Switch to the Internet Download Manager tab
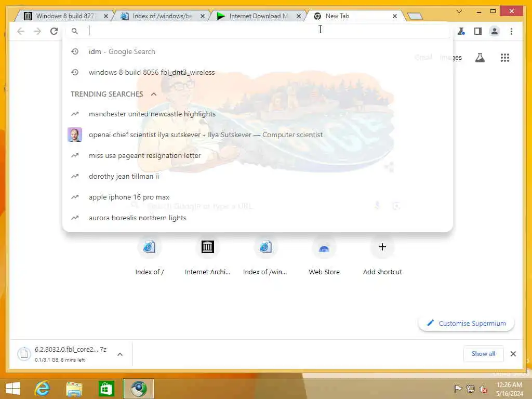Viewport: 532px width, 399px height. point(258,16)
